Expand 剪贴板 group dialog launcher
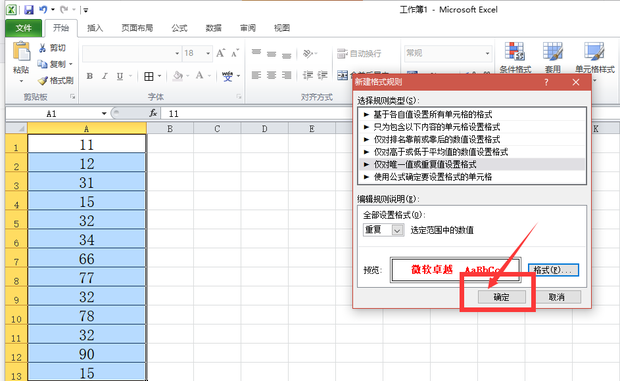Viewport: 620px width, 381px height. 72,96
